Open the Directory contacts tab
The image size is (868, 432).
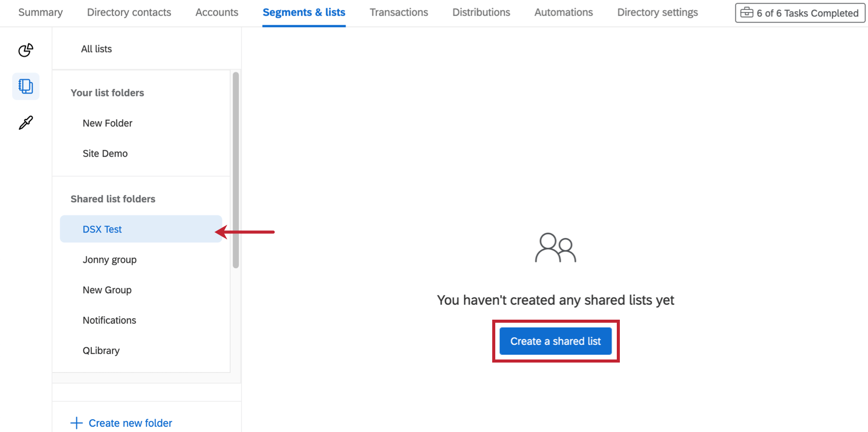pyautogui.click(x=129, y=12)
